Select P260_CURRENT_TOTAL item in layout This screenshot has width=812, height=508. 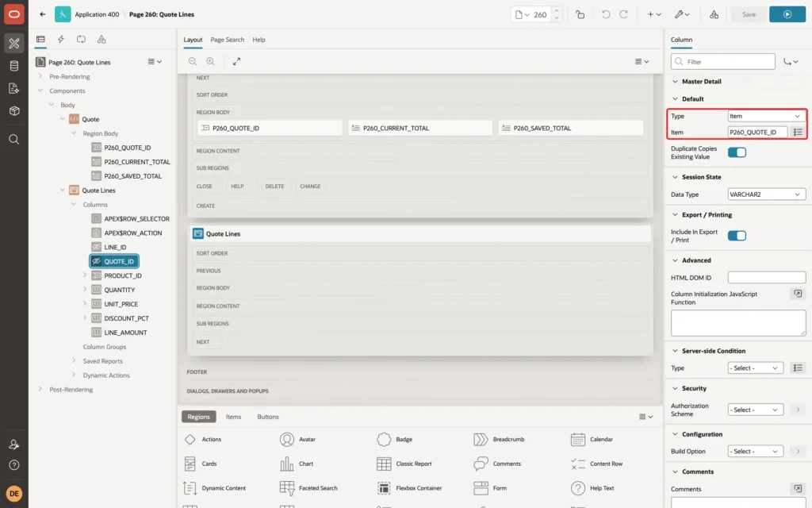point(420,128)
